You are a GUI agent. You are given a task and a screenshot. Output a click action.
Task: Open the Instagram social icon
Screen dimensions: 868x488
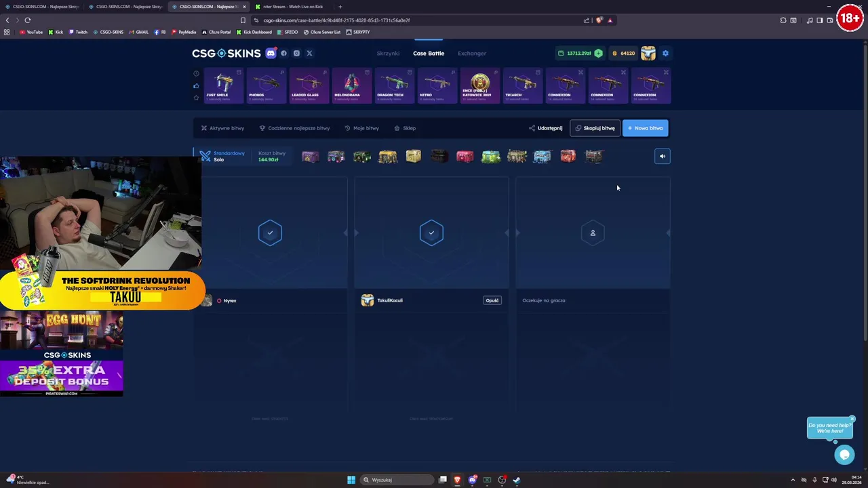(296, 53)
